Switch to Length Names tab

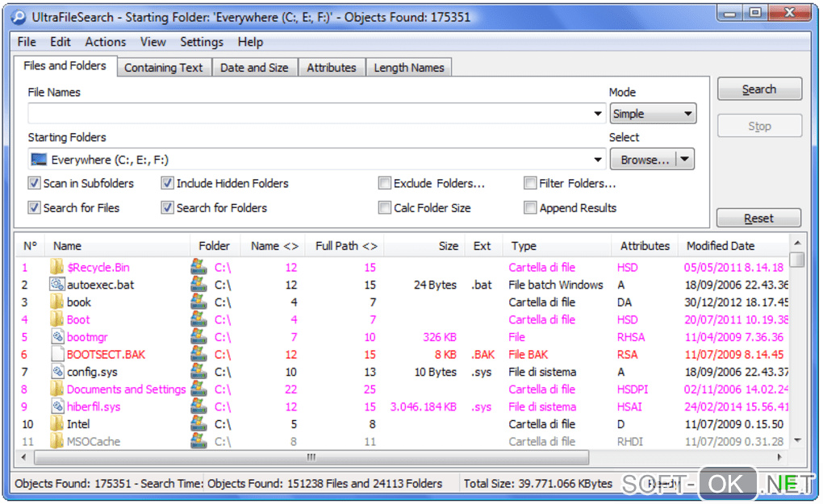click(x=409, y=68)
